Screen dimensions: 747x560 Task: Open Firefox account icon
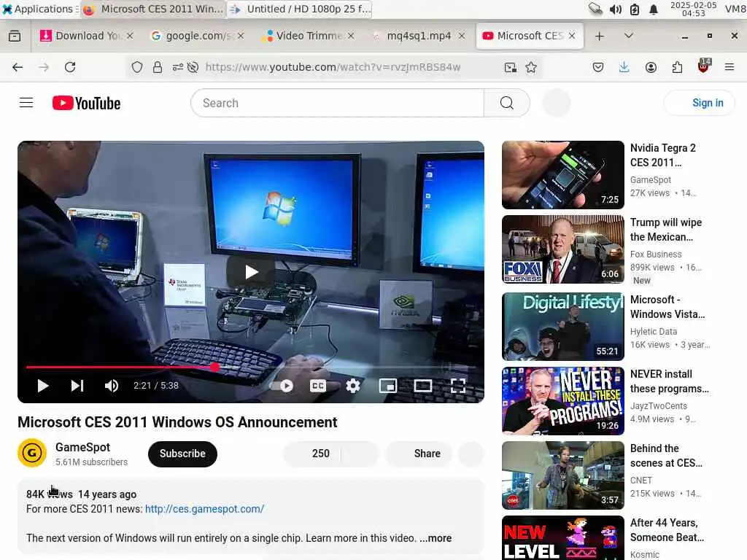pos(651,67)
